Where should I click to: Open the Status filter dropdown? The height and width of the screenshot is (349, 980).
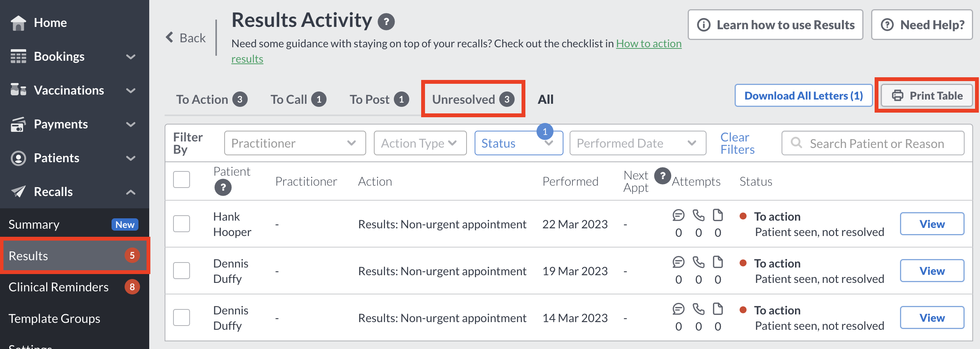point(518,143)
